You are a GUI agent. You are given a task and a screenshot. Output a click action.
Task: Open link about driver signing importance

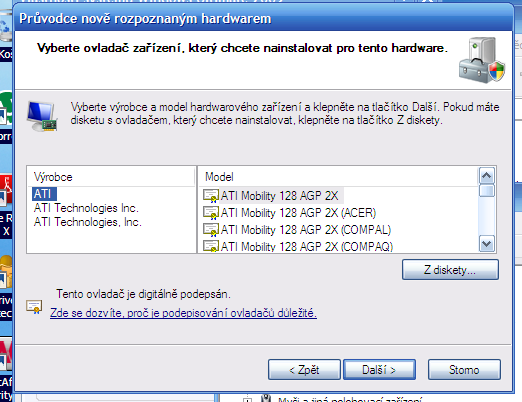pos(183,313)
